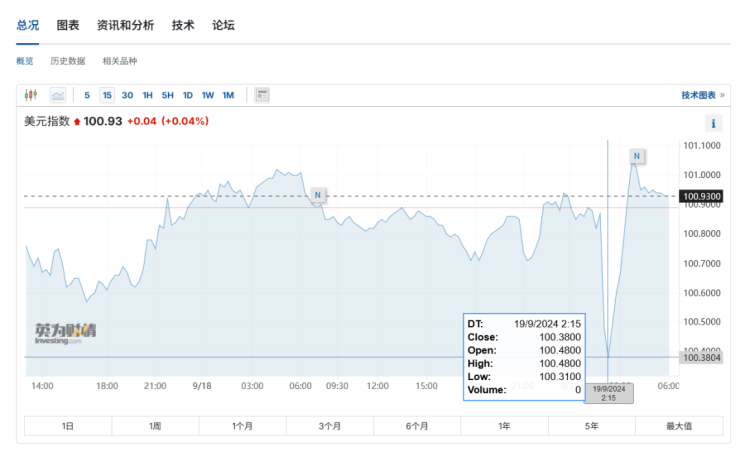The width and height of the screenshot is (740, 452).
Task: Switch to area chart type
Action: coord(58,95)
